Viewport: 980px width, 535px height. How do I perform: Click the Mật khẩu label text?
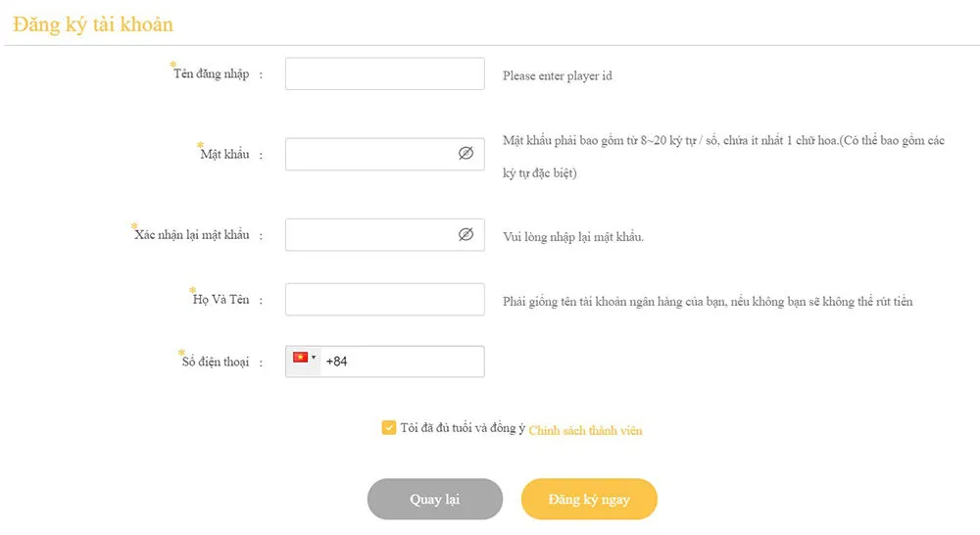click(x=224, y=155)
